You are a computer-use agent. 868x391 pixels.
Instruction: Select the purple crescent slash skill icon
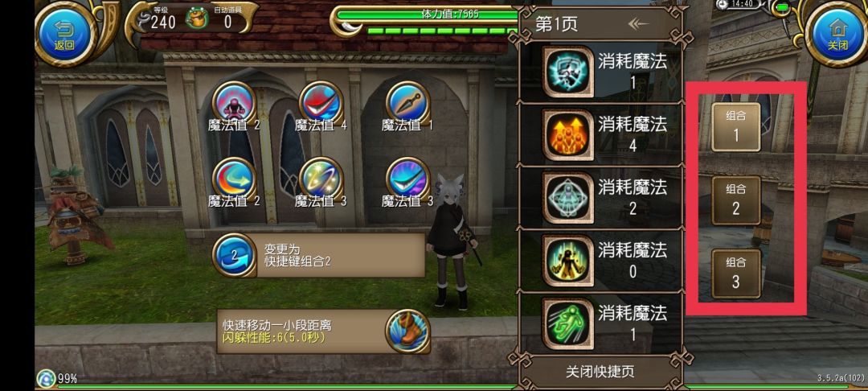[x=407, y=179]
